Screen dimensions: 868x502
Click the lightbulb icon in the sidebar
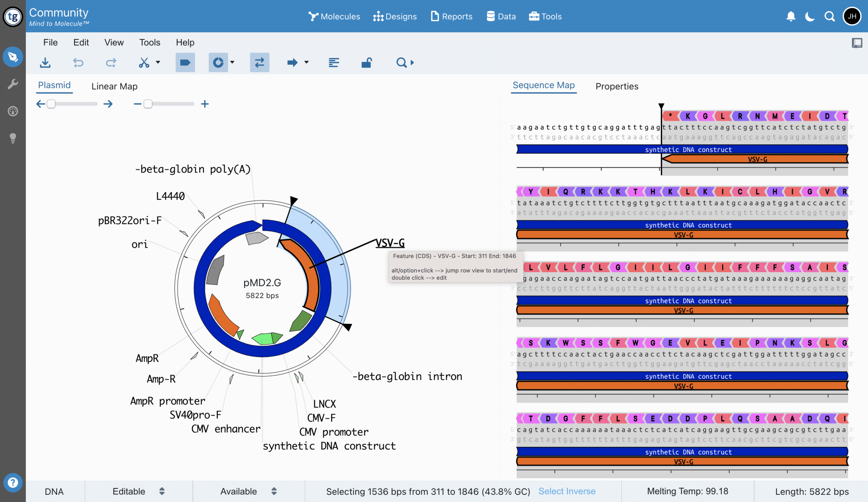point(13,138)
